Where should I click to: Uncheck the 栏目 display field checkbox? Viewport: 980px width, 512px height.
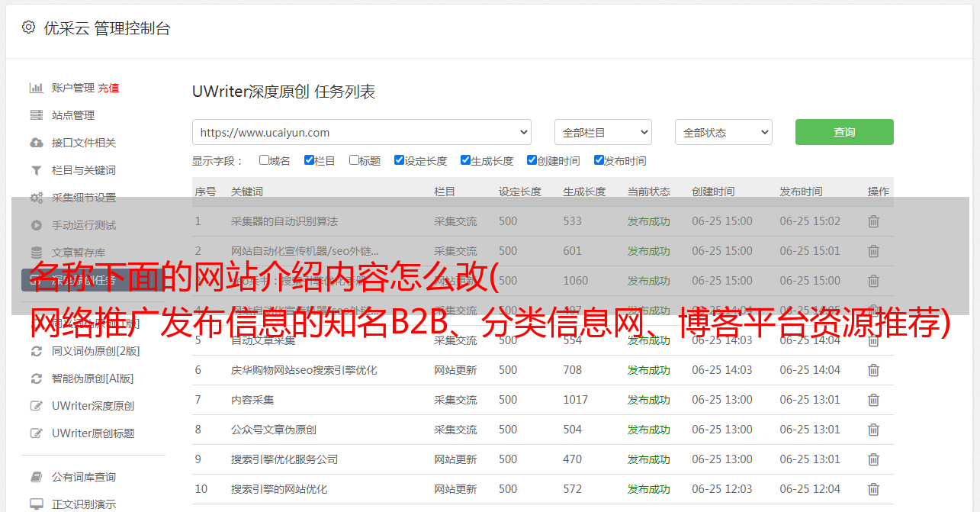coord(309,160)
